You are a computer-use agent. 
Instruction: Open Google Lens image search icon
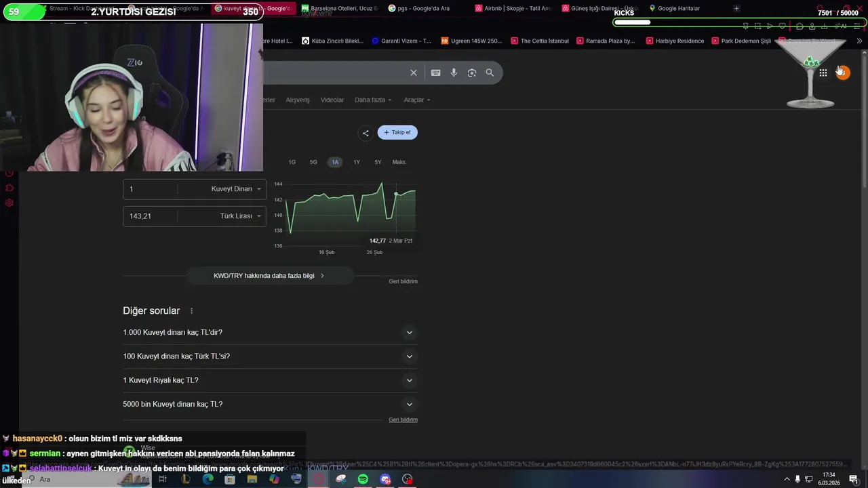pyautogui.click(x=472, y=73)
